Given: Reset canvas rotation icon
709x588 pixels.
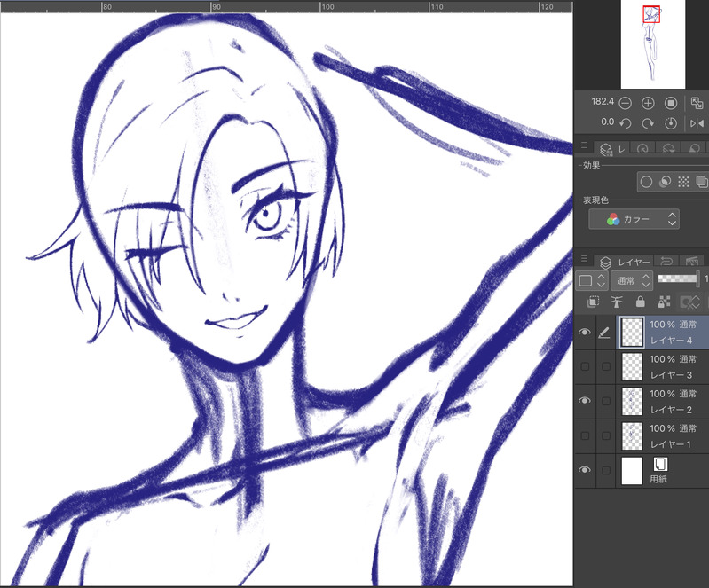Looking at the screenshot, I should point(671,123).
